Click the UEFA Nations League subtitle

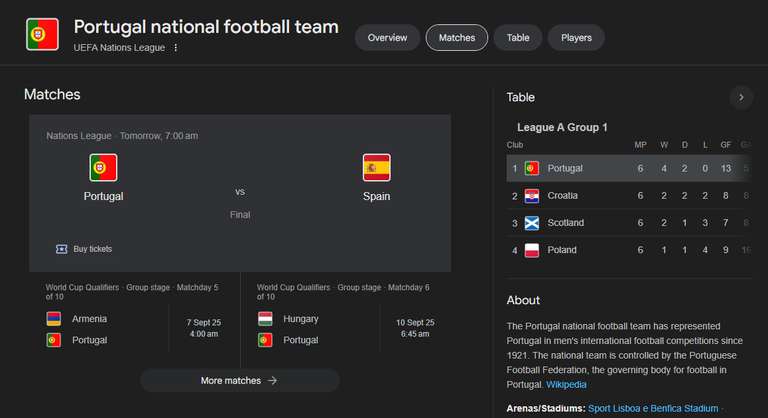(119, 48)
